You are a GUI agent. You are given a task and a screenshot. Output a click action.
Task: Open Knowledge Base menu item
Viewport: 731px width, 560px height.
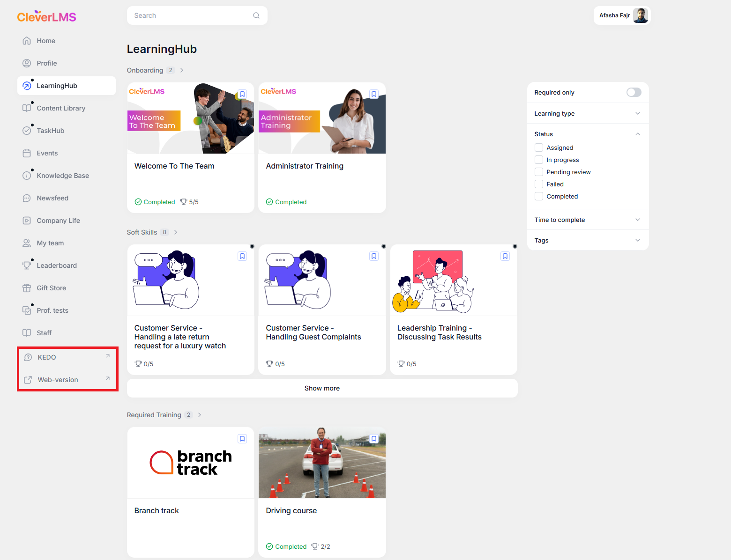pyautogui.click(x=67, y=176)
